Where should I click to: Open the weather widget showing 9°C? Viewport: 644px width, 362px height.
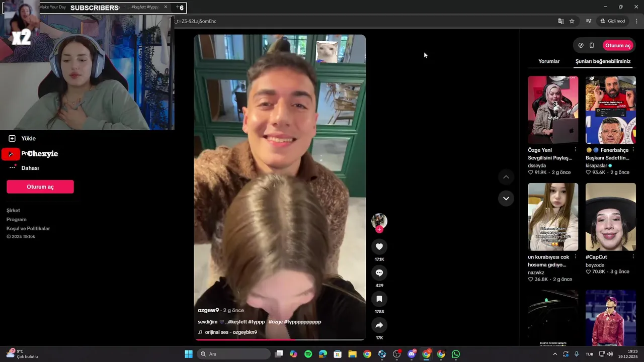click(22, 354)
